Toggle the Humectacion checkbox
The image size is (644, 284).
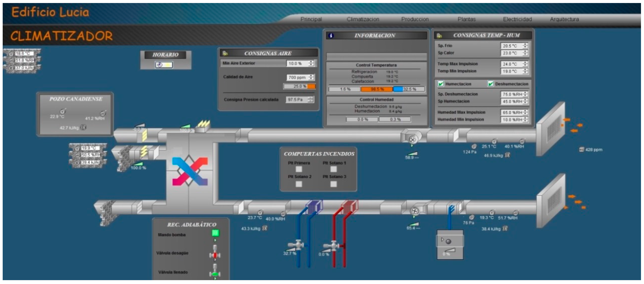tap(441, 84)
